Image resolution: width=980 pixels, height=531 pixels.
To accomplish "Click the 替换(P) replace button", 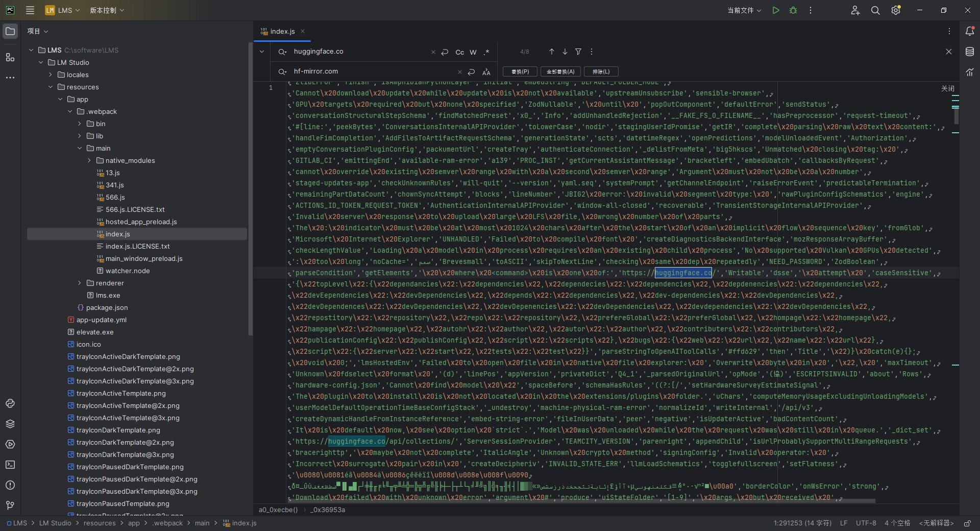I will pyautogui.click(x=520, y=71).
